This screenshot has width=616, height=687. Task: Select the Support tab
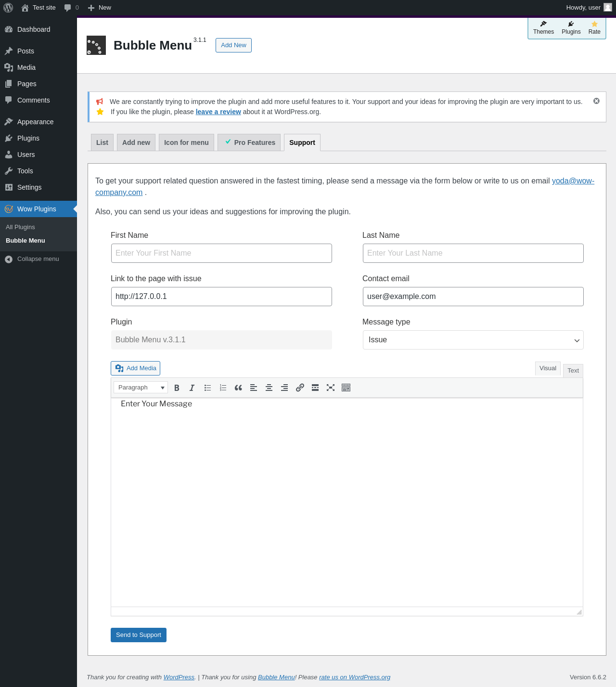tap(302, 143)
